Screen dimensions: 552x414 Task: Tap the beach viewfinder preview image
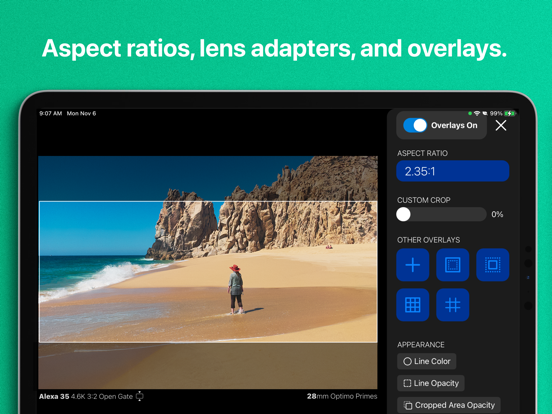pyautogui.click(x=208, y=272)
